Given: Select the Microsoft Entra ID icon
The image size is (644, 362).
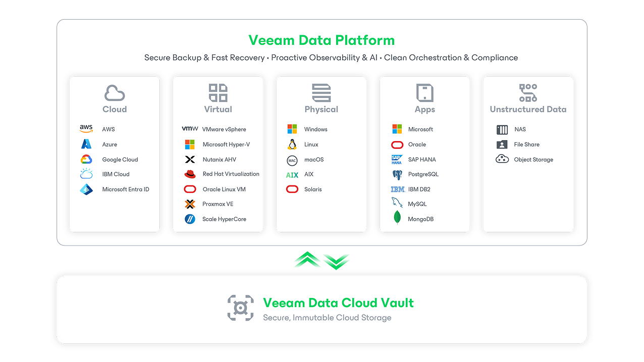Looking at the screenshot, I should [x=86, y=190].
